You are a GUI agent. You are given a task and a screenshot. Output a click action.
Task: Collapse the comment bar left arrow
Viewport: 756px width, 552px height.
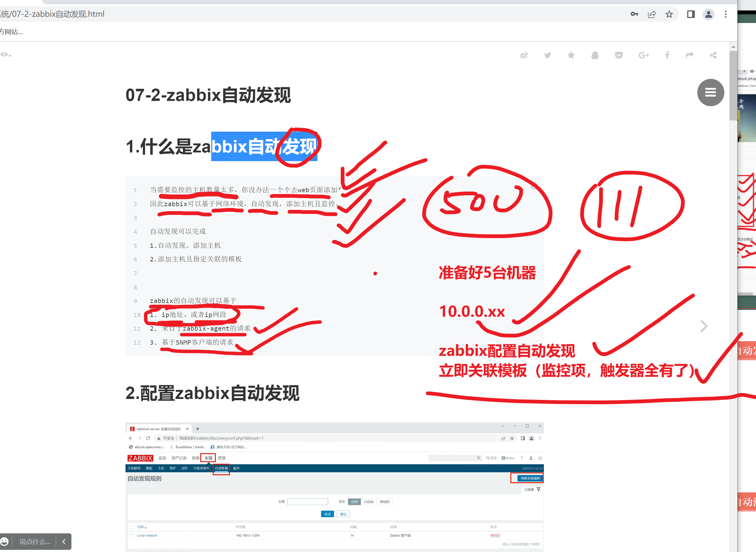point(64,542)
